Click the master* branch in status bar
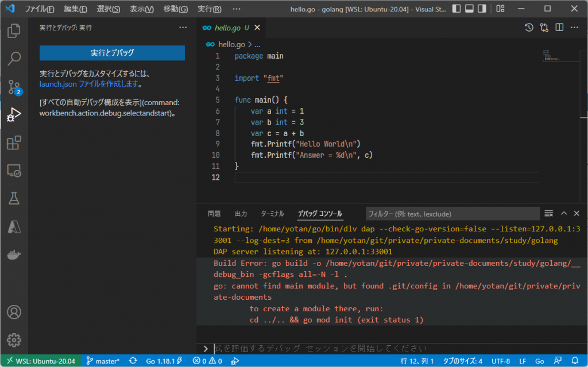Screen dimensions: 588x367 point(103,361)
